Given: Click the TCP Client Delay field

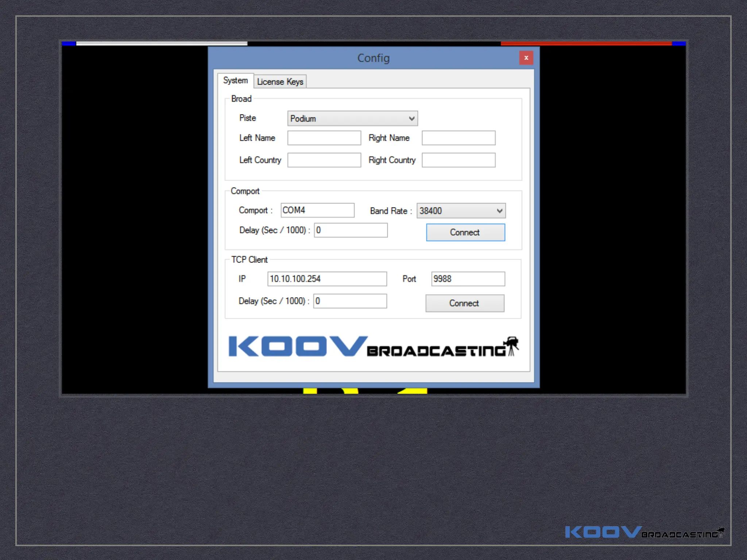Looking at the screenshot, I should pyautogui.click(x=350, y=301).
